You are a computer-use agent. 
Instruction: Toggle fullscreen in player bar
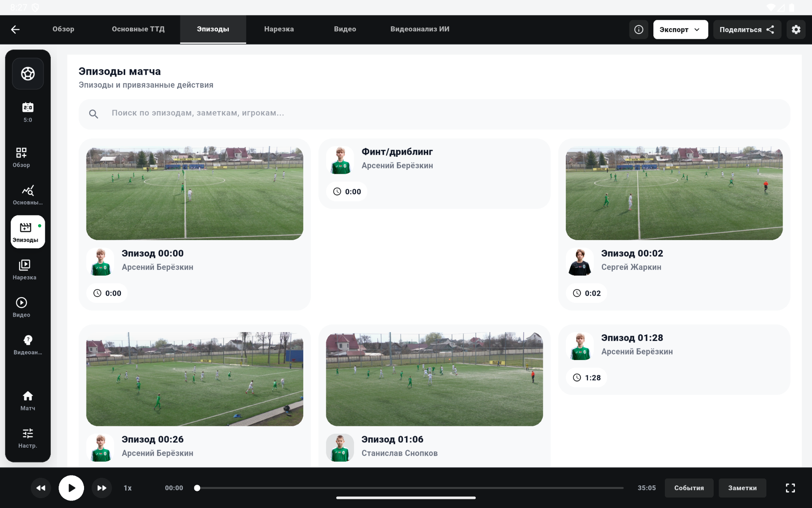click(x=790, y=488)
